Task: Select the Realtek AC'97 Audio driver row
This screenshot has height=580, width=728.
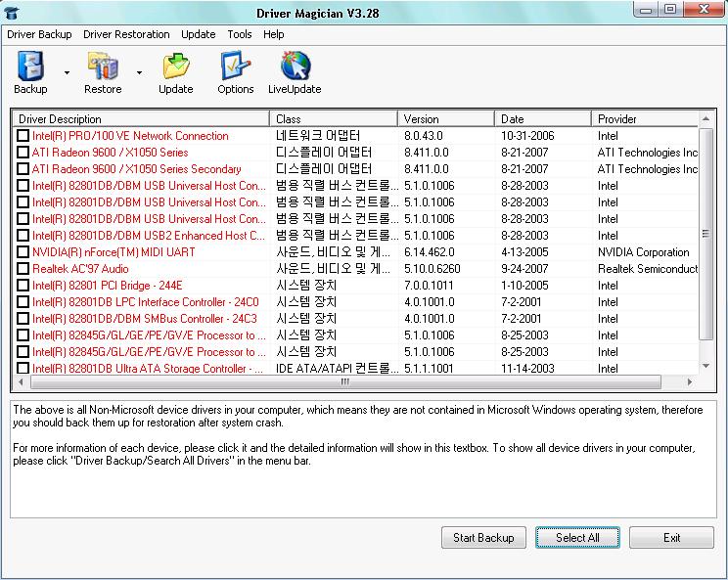Action: pos(355,269)
